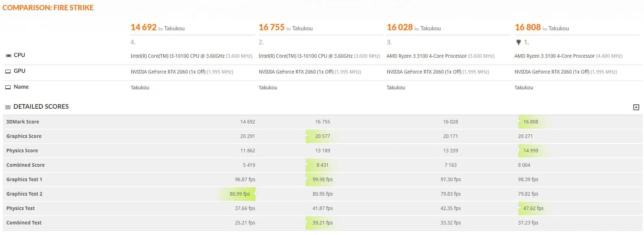The image size is (644, 235).
Task: Click the CPU chip icon
Action: click(8, 56)
